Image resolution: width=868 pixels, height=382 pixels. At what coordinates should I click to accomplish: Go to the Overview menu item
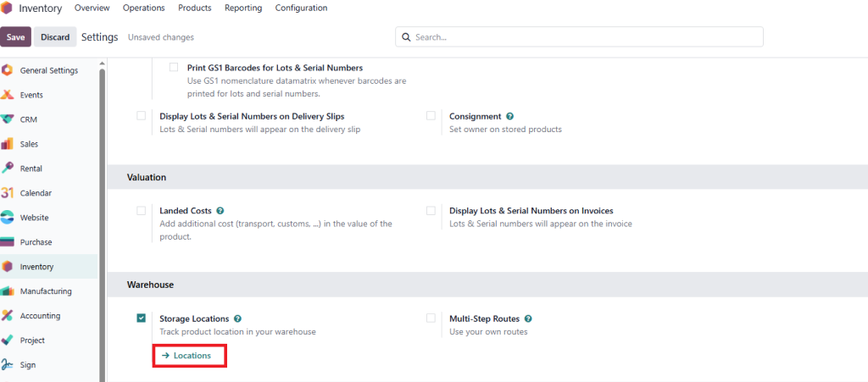pos(92,8)
